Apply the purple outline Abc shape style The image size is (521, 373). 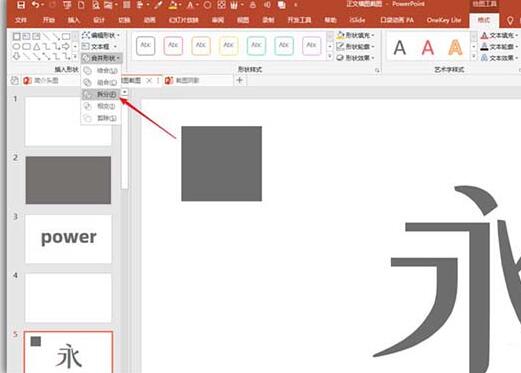(x=312, y=46)
